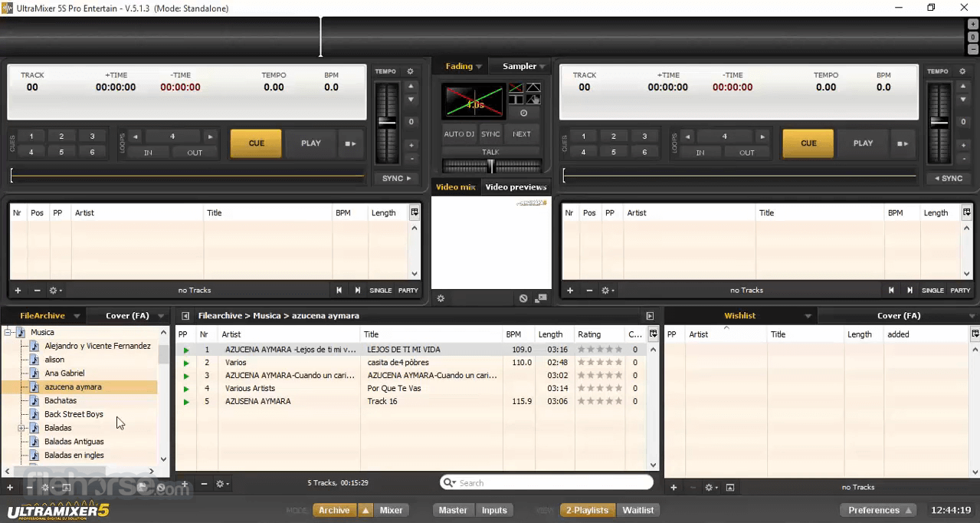Click NEXT in the fading panel
The height and width of the screenshot is (523, 980).
click(522, 134)
